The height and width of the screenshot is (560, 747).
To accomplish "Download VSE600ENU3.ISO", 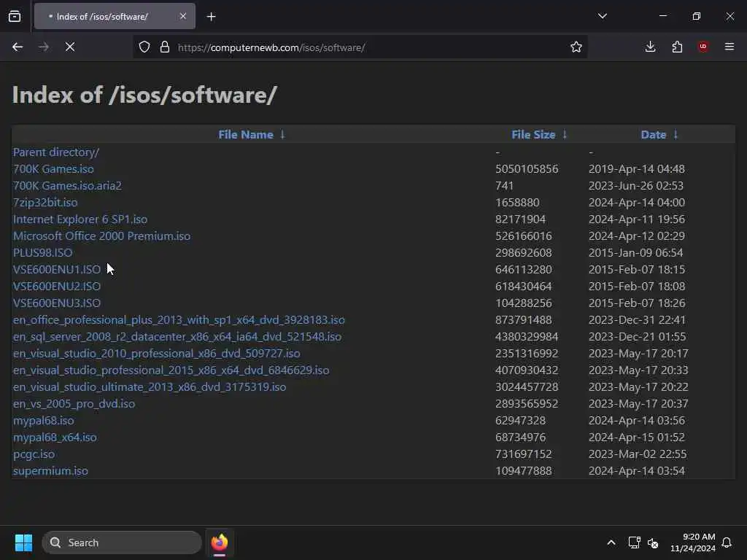I will (57, 303).
